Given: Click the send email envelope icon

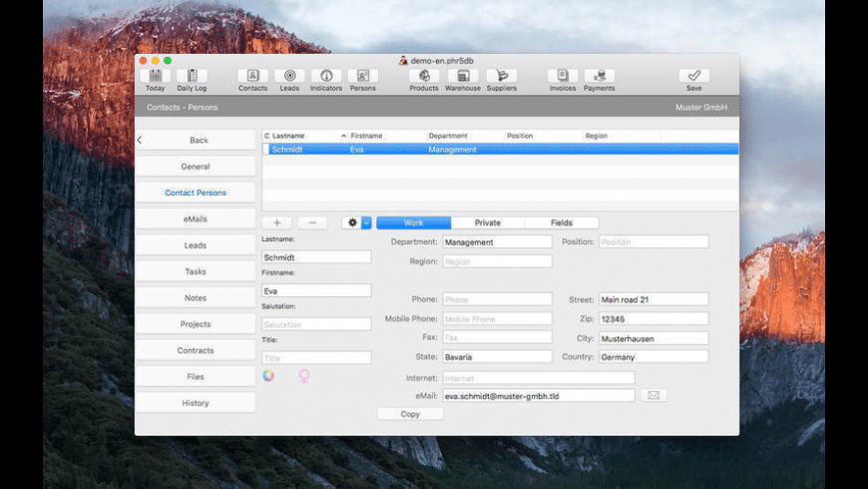Looking at the screenshot, I should (x=653, y=395).
